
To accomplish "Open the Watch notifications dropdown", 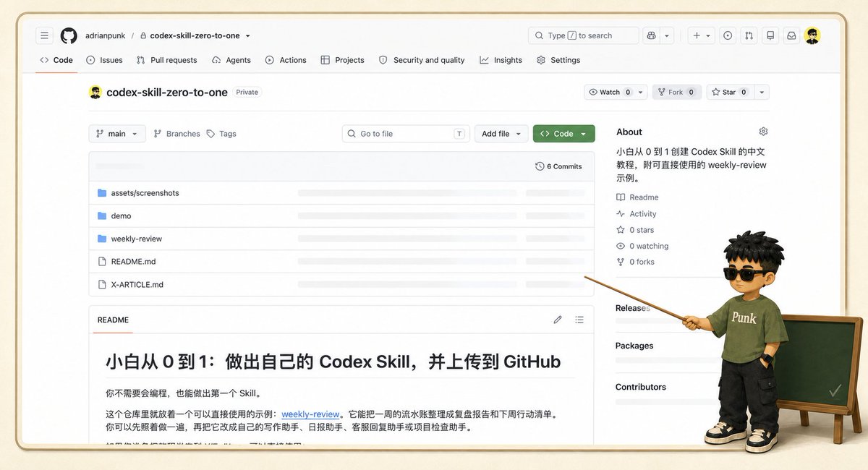I will tap(615, 92).
